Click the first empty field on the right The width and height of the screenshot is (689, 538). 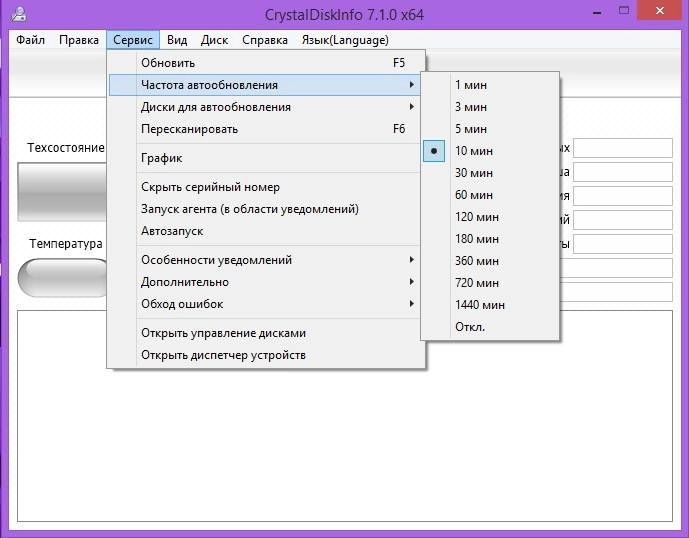[x=623, y=148]
